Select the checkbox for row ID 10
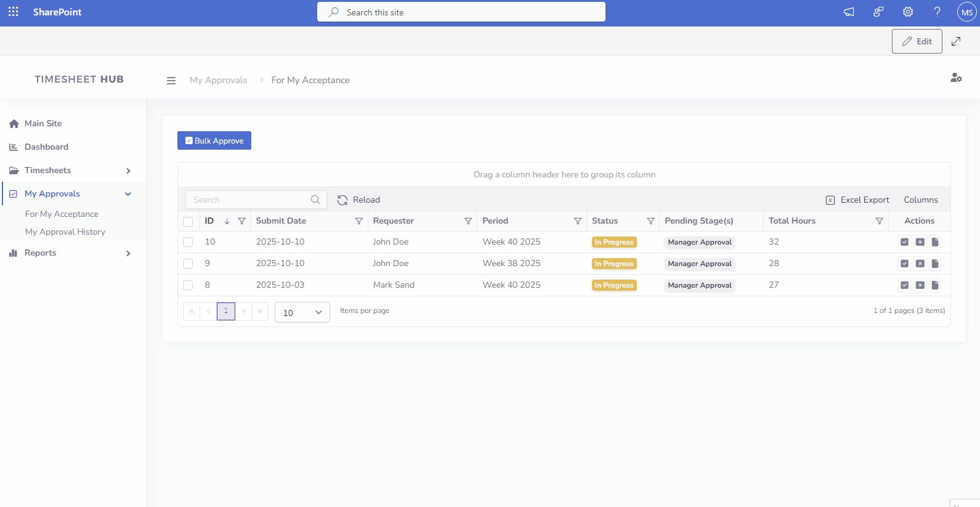Image resolution: width=980 pixels, height=507 pixels. pos(188,242)
